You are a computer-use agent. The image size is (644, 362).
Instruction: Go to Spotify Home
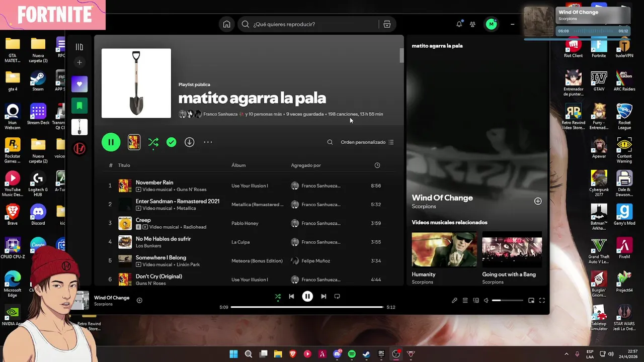[227, 24]
